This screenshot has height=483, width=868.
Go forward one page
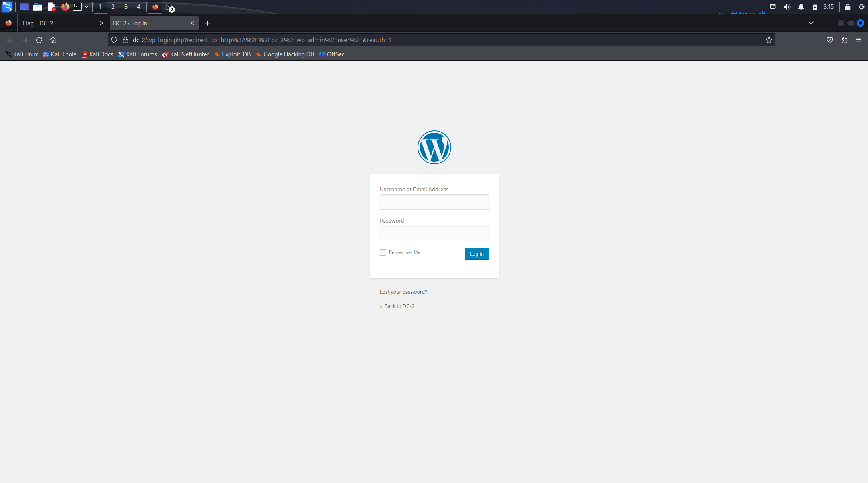25,40
